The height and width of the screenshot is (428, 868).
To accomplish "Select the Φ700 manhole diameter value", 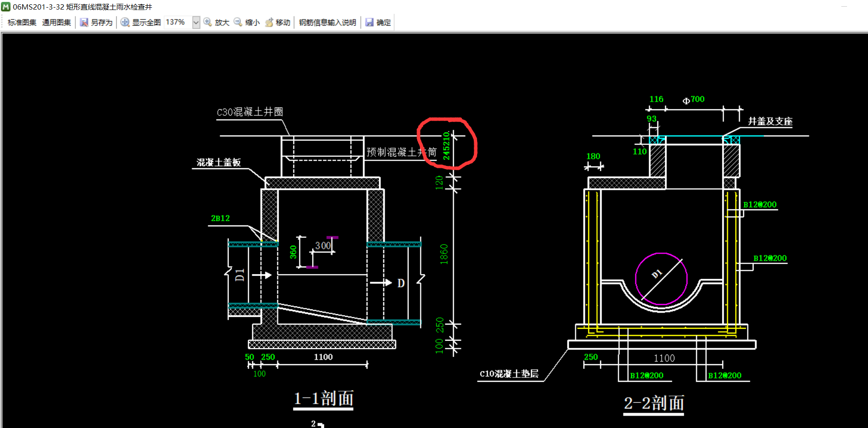I will (x=694, y=99).
